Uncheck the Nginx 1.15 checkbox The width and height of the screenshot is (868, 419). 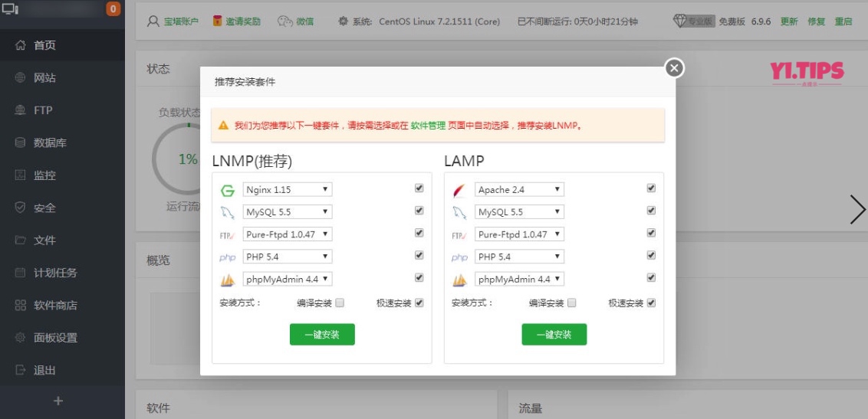coord(419,188)
